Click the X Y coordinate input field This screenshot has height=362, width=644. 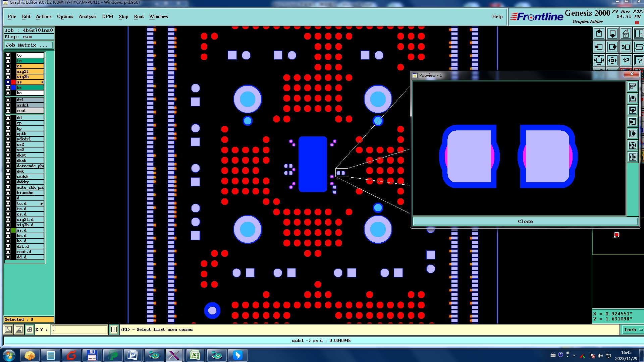(x=80, y=329)
